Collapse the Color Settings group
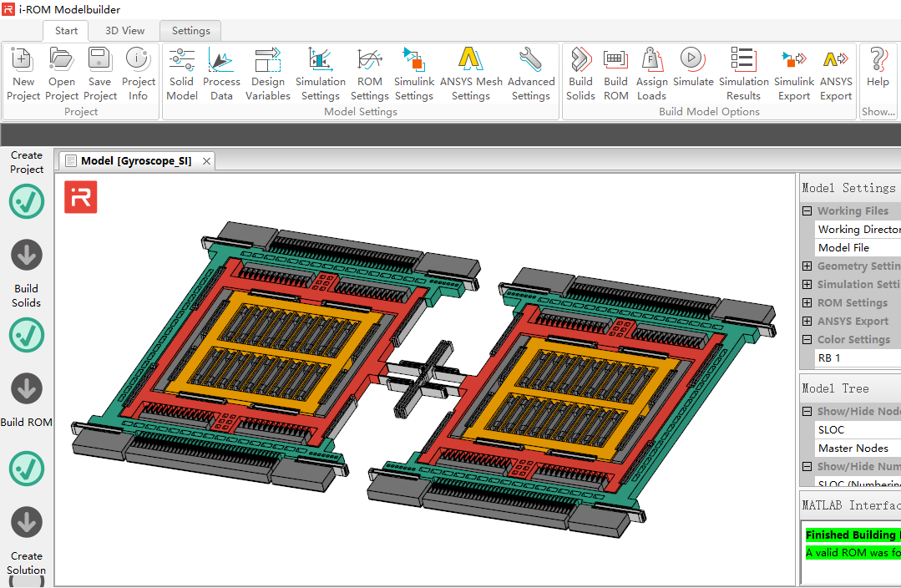 coord(807,340)
